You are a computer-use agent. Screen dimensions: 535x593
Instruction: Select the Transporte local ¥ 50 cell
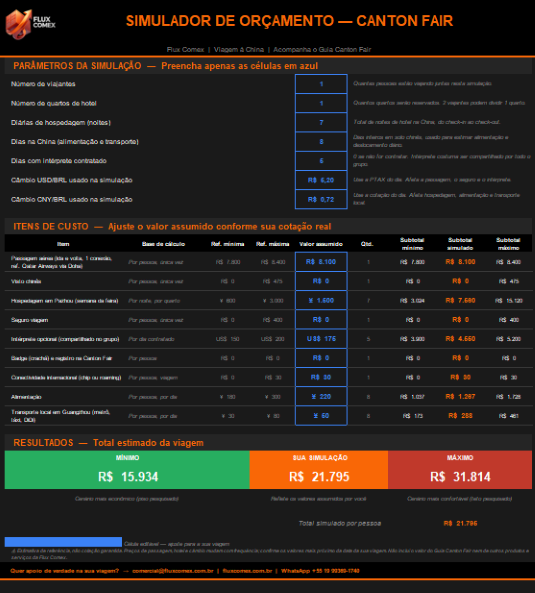click(321, 416)
